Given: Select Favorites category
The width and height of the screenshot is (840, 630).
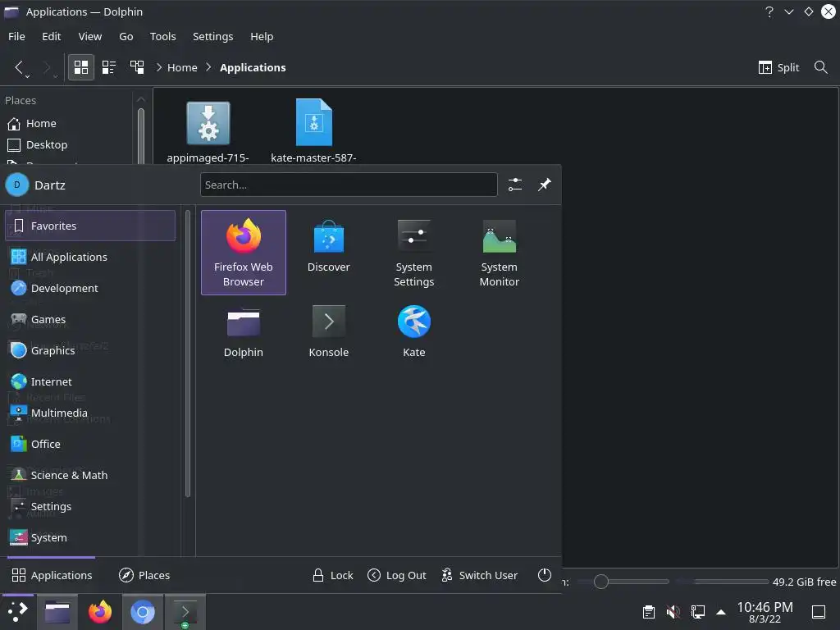Looking at the screenshot, I should tap(90, 226).
